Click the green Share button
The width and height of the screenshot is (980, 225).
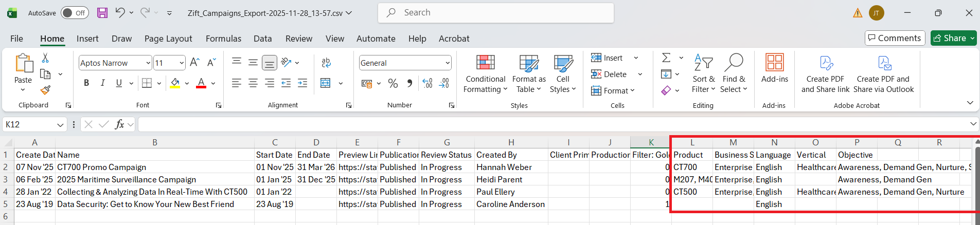pyautogui.click(x=953, y=38)
